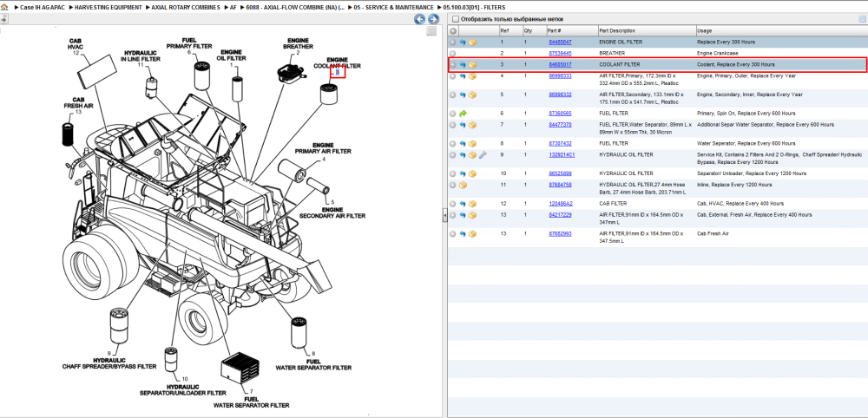Click blue arrow icon for part 86998333
Viewport: 868px width, 418px height.
[x=463, y=76]
